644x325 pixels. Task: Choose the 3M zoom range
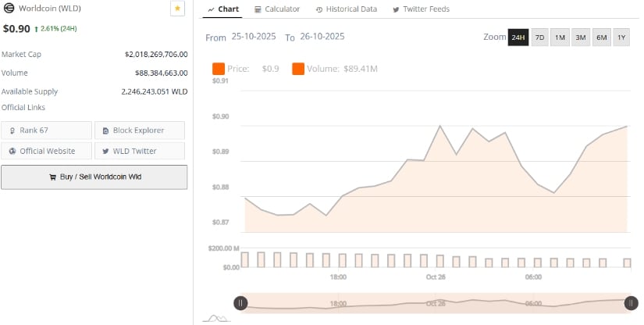pos(580,37)
